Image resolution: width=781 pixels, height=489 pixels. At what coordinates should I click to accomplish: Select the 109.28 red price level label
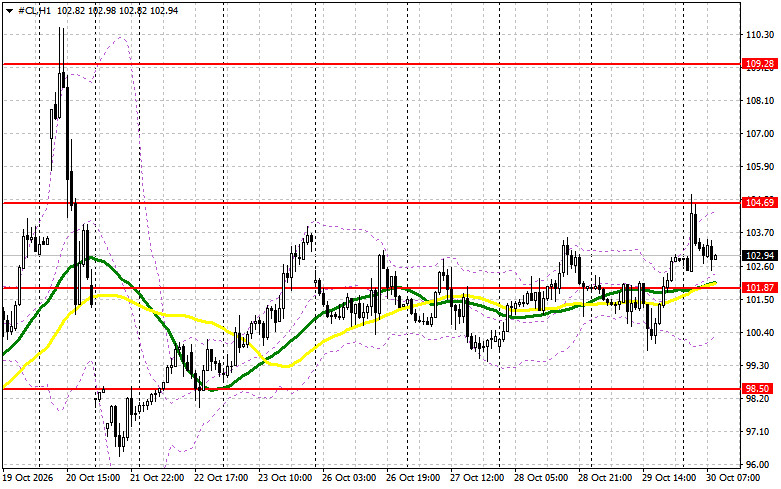[x=759, y=64]
